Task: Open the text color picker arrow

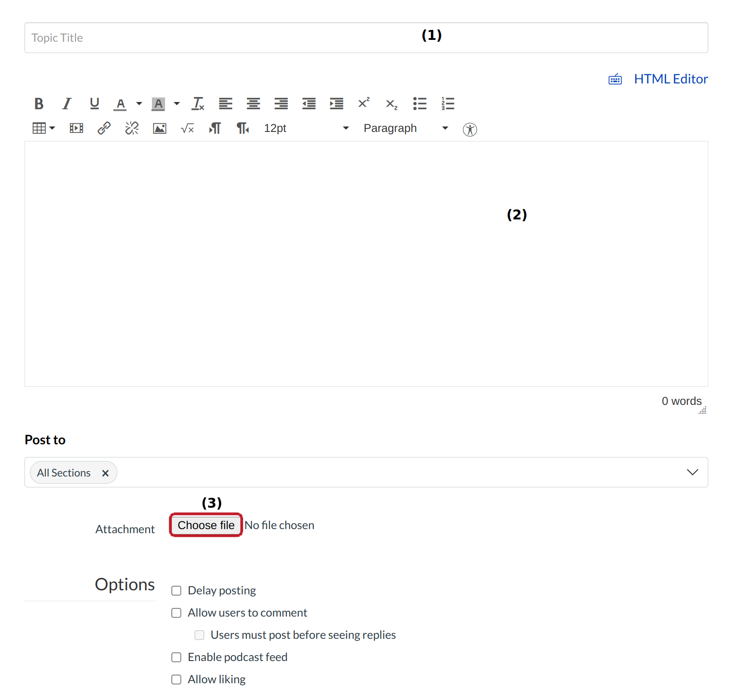Action: (139, 104)
